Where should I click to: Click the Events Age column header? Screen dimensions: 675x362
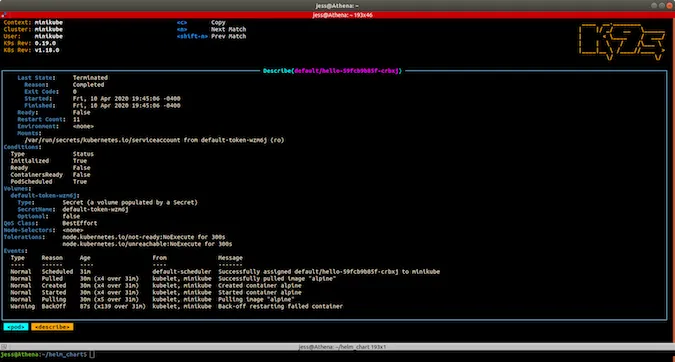pyautogui.click(x=85, y=258)
